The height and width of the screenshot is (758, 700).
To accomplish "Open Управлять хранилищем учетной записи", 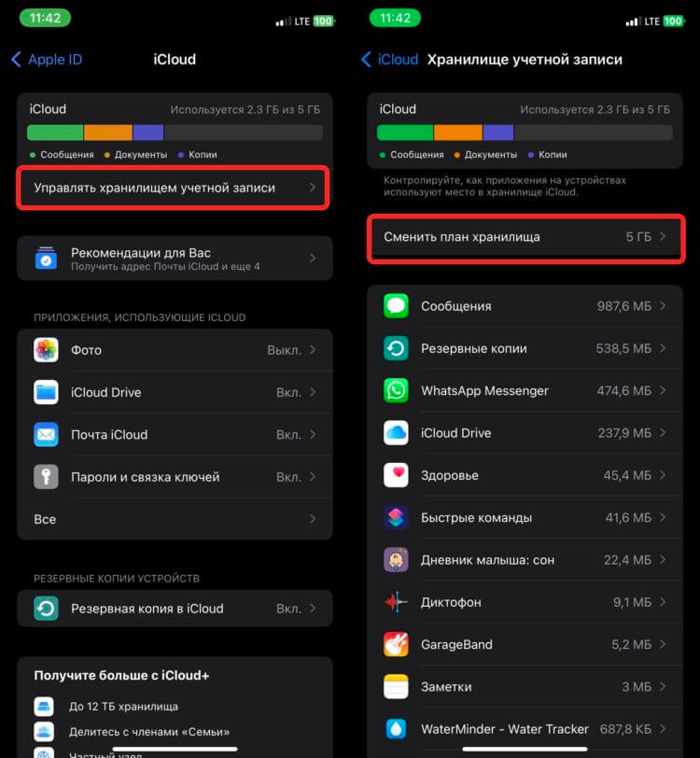I will pos(174,188).
